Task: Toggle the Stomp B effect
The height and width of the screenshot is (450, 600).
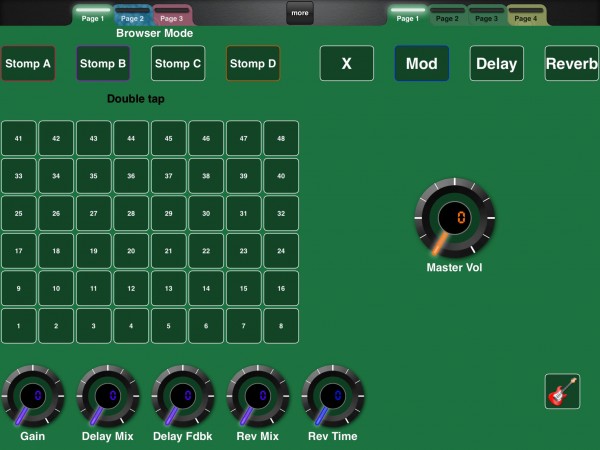Action: click(x=103, y=63)
